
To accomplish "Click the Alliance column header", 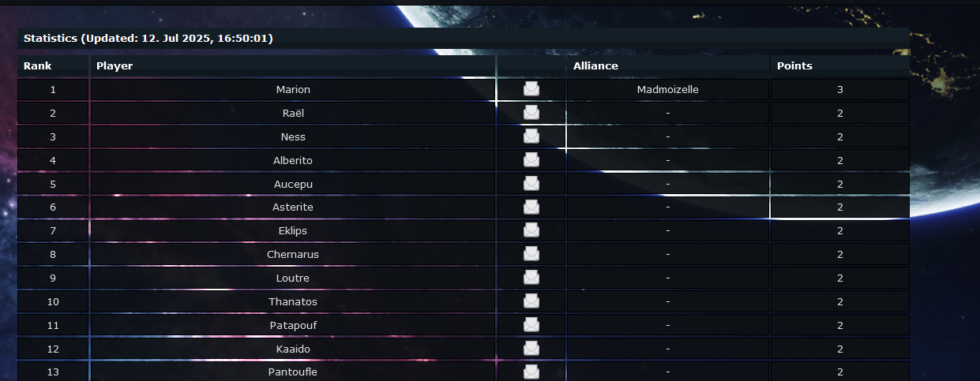I will tap(595, 66).
